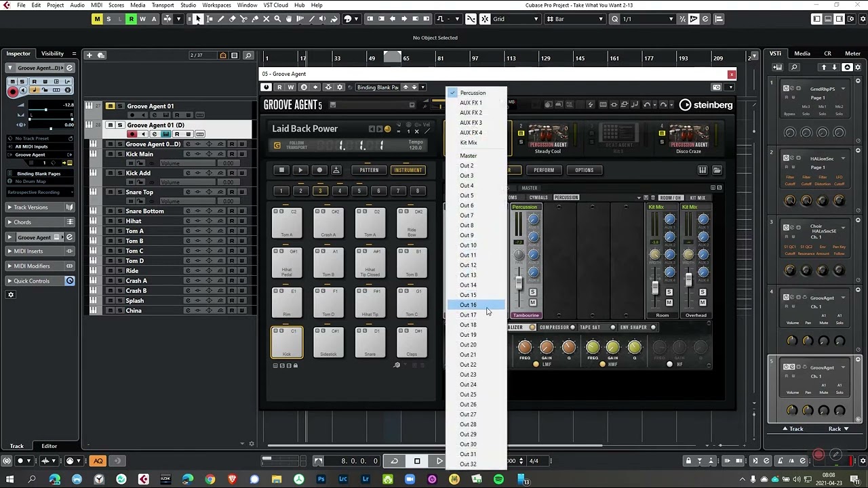Adjust Overhead channel fader
The height and width of the screenshot is (488, 868).
pyautogui.click(x=688, y=279)
